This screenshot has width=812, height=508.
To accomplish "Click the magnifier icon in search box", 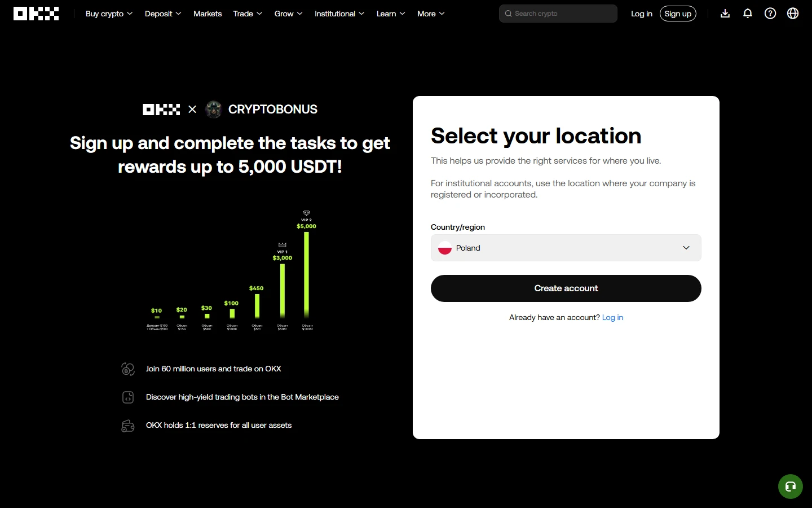I will click(x=508, y=14).
